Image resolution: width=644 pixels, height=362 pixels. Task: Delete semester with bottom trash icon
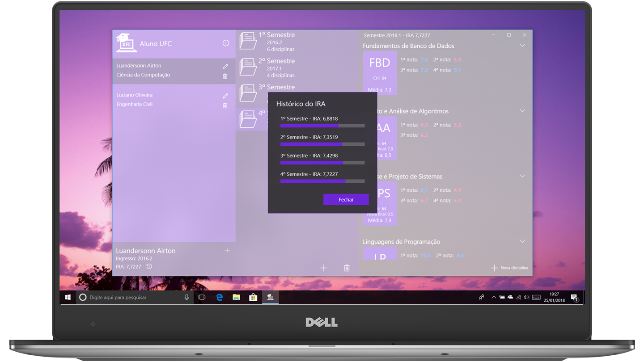pos(347,268)
